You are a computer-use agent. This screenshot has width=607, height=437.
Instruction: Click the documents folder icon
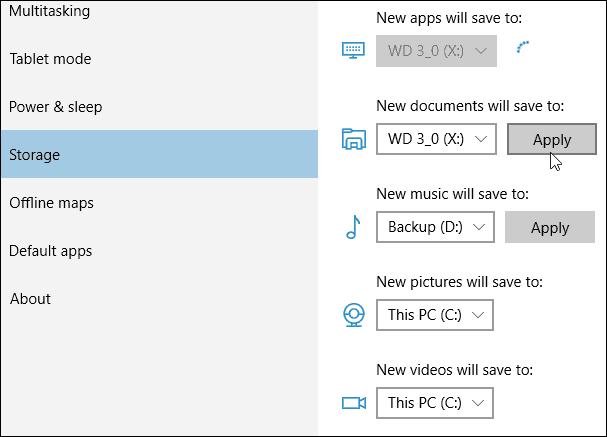(353, 139)
